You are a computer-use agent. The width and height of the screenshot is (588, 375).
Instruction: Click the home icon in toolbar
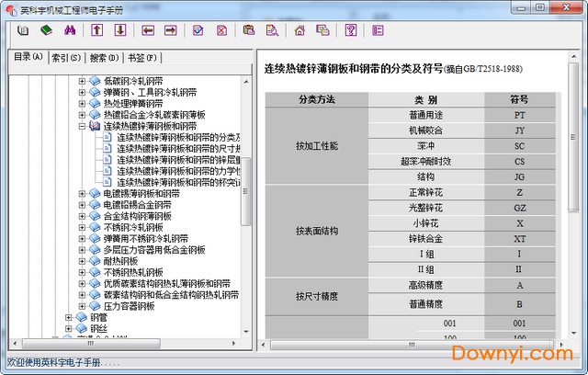(x=300, y=30)
